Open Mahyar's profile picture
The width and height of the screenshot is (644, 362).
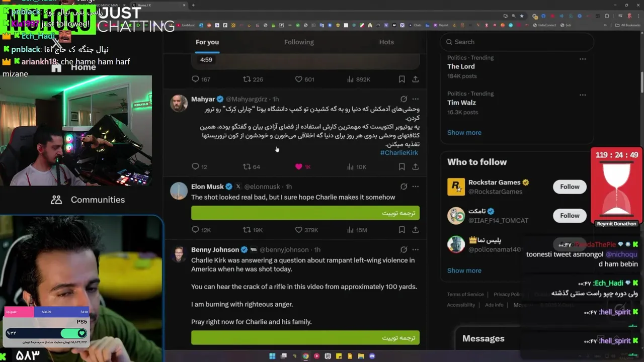coord(179,103)
